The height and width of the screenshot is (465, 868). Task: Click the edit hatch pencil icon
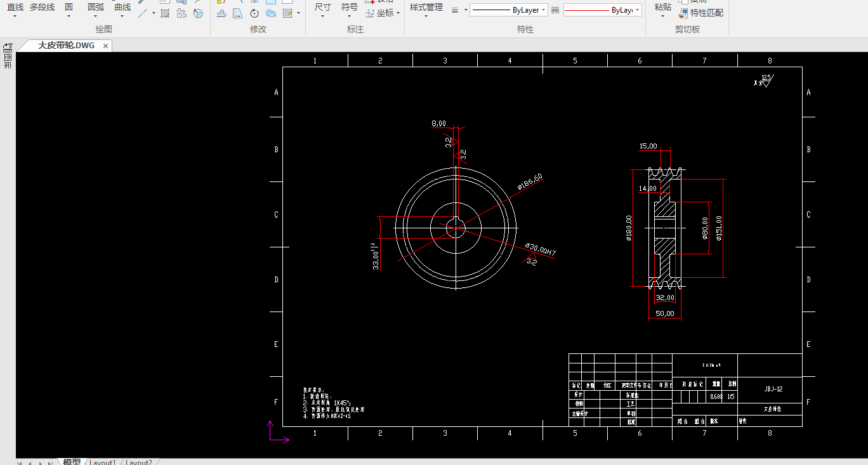tap(287, 13)
